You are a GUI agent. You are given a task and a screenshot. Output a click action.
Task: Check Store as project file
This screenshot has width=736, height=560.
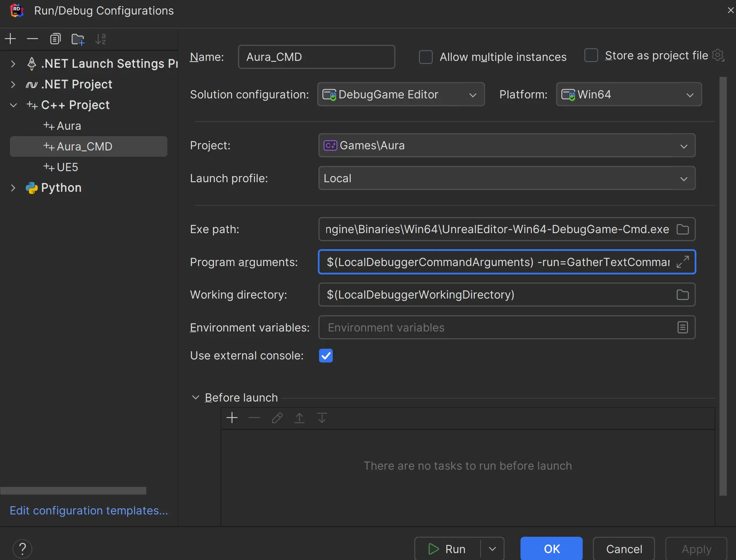point(591,56)
